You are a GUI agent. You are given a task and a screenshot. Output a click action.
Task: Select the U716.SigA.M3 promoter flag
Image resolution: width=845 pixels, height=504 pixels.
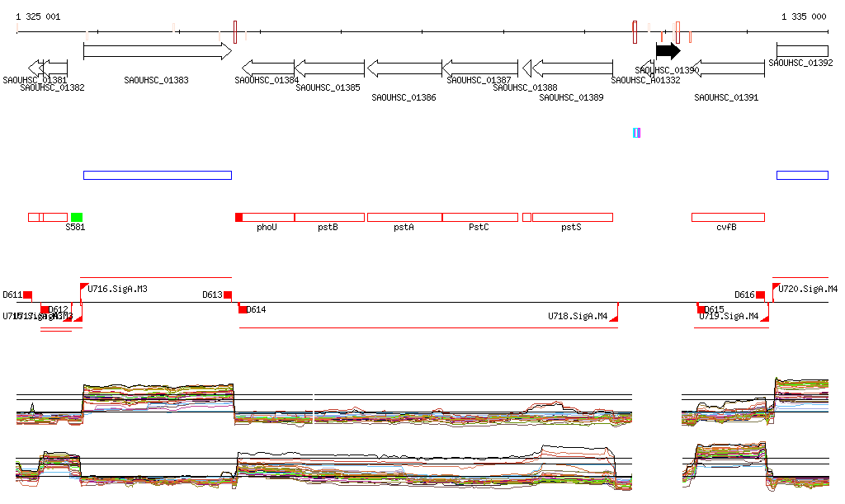[x=84, y=287]
